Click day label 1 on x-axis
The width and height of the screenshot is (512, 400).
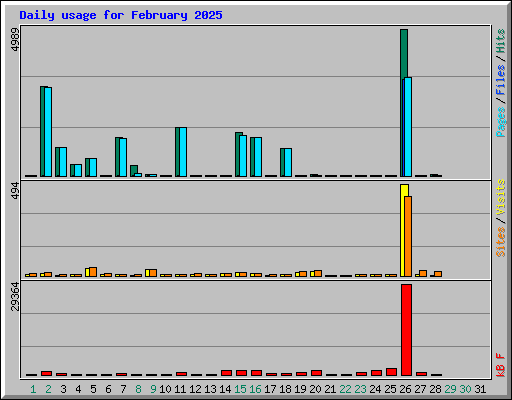[x=33, y=389]
